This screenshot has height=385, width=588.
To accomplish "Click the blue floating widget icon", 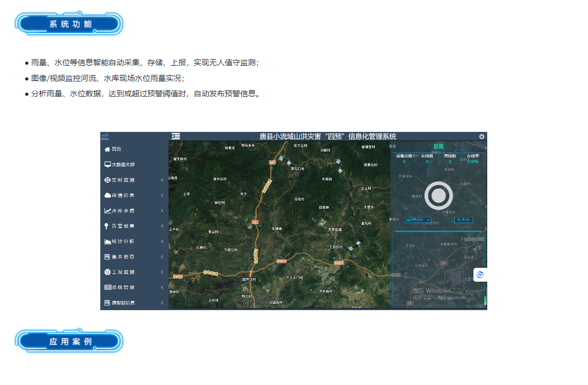I will click(480, 275).
